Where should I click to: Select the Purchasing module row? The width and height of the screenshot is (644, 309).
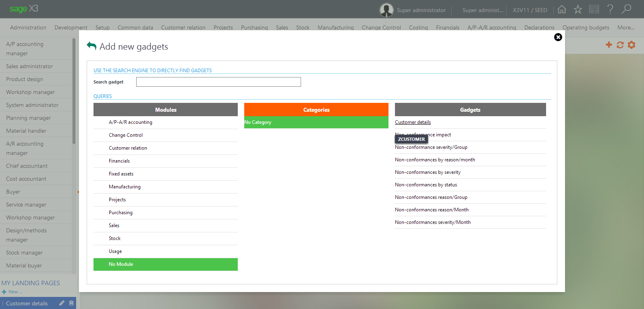coord(166,213)
